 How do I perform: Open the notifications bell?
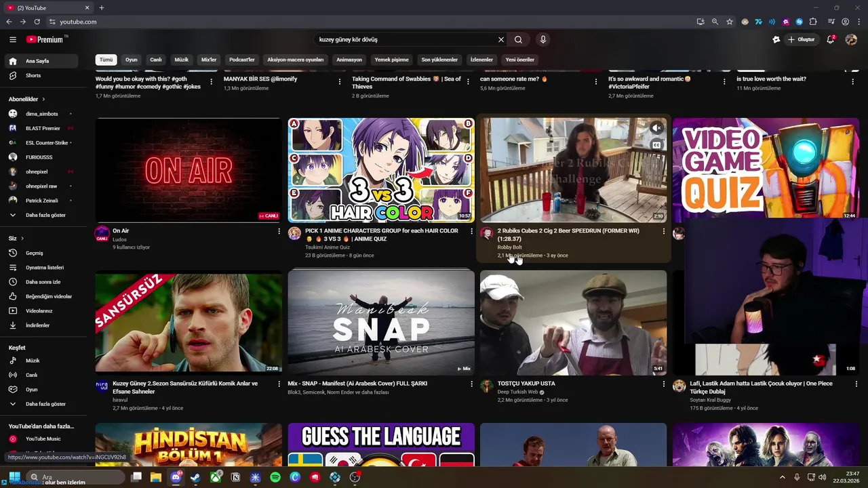coord(830,39)
